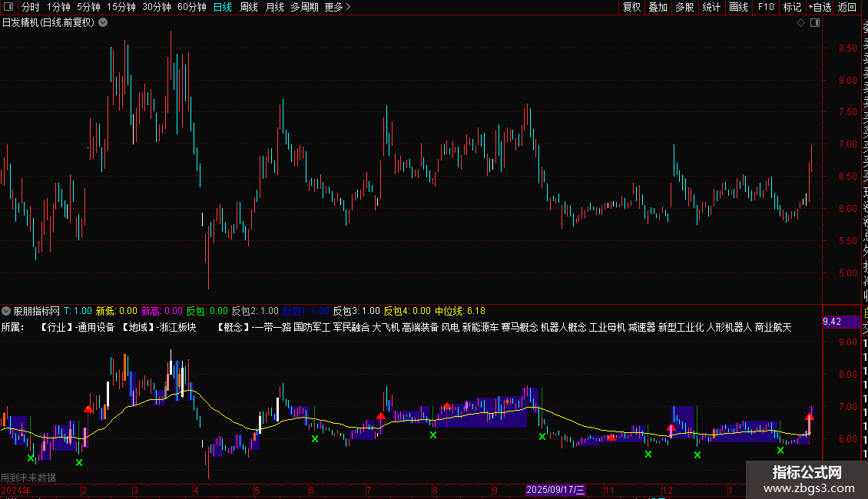Click the 中位线: 6.18 value label
Viewport: 868px width, 499px height.
[460, 311]
